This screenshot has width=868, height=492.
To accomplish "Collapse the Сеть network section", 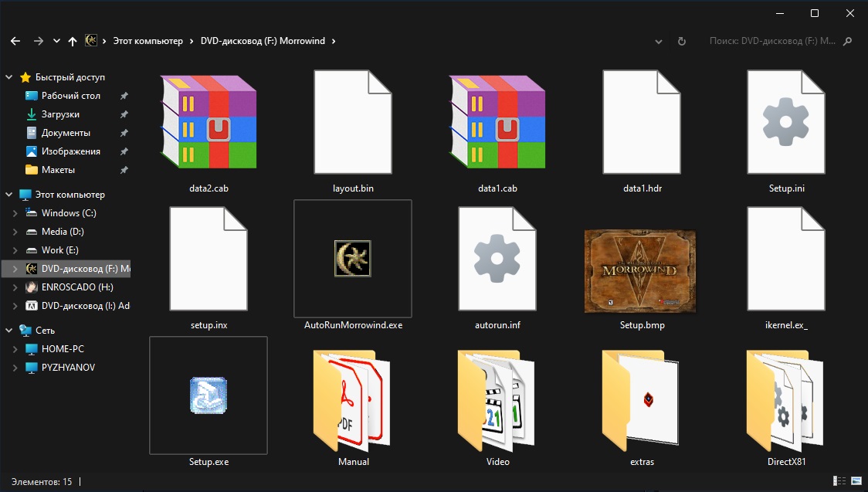I will tap(8, 331).
